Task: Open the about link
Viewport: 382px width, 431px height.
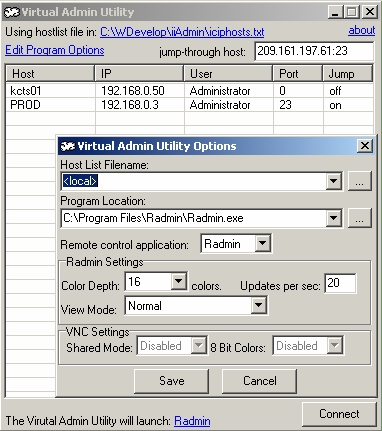Action: pos(362,30)
